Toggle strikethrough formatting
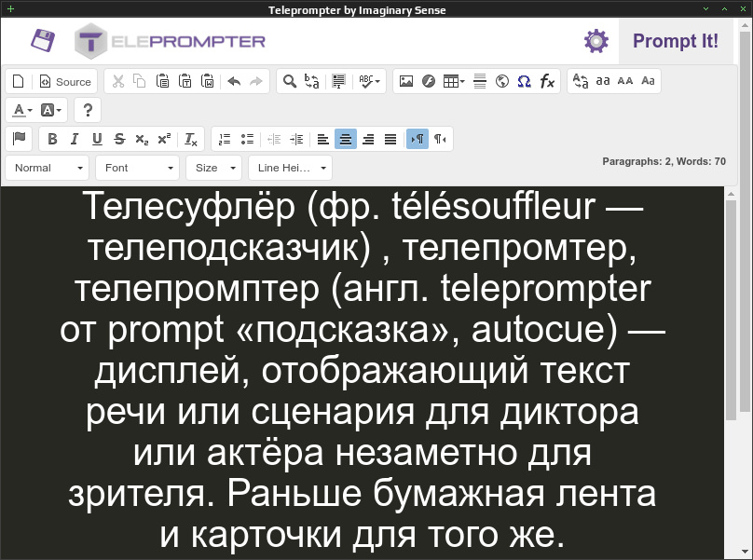This screenshot has height=560, width=753. 119,139
